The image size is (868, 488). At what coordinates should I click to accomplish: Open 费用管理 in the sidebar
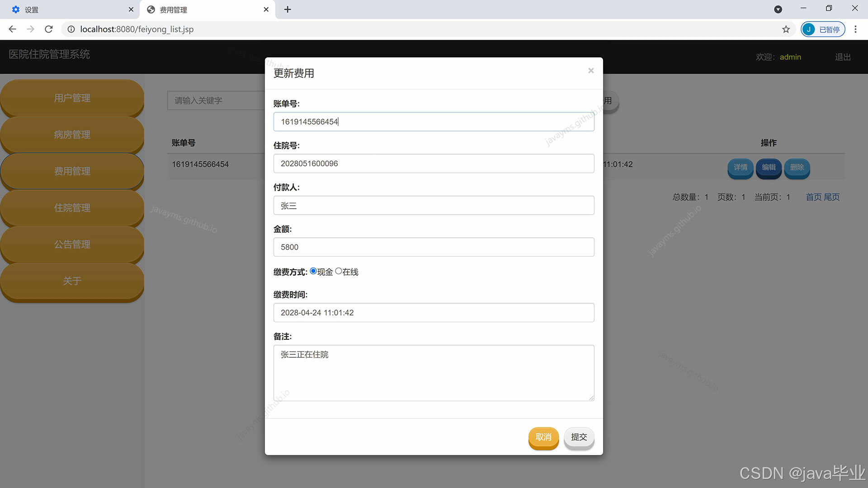click(72, 171)
